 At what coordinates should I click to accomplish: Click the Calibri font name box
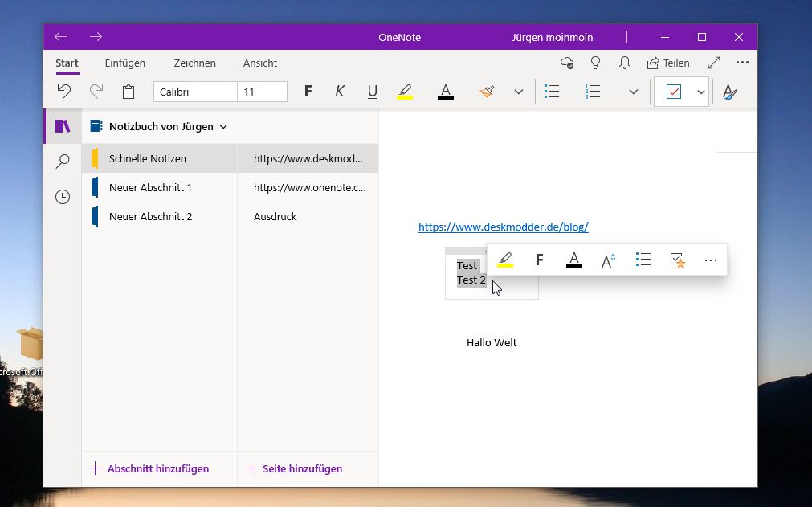tap(195, 92)
